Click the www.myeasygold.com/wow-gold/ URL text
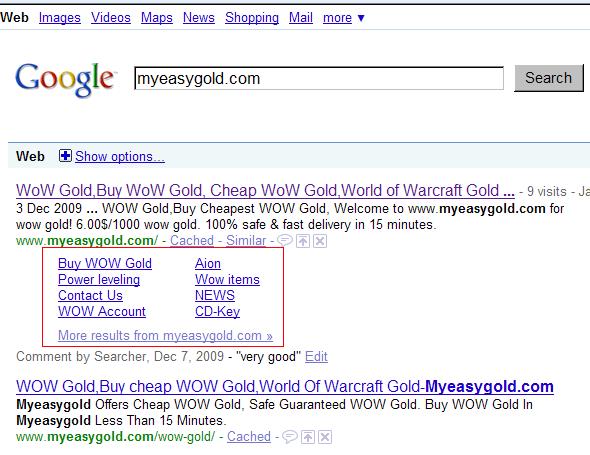The width and height of the screenshot is (590, 455). (116, 437)
